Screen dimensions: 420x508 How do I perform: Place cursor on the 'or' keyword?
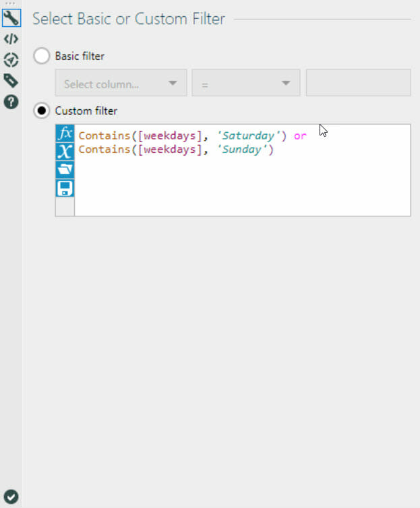(300, 136)
